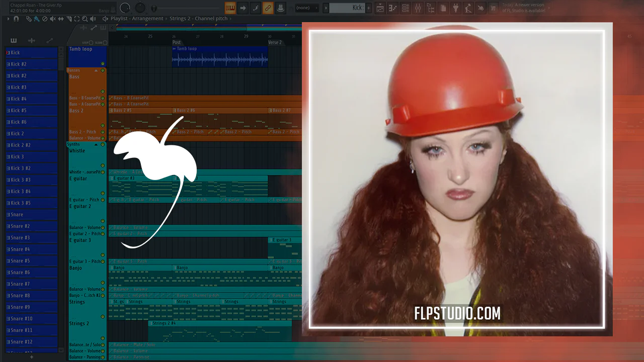644x362 pixels.
Task: Toggle the link/multilink controllers icon
Action: tap(268, 8)
